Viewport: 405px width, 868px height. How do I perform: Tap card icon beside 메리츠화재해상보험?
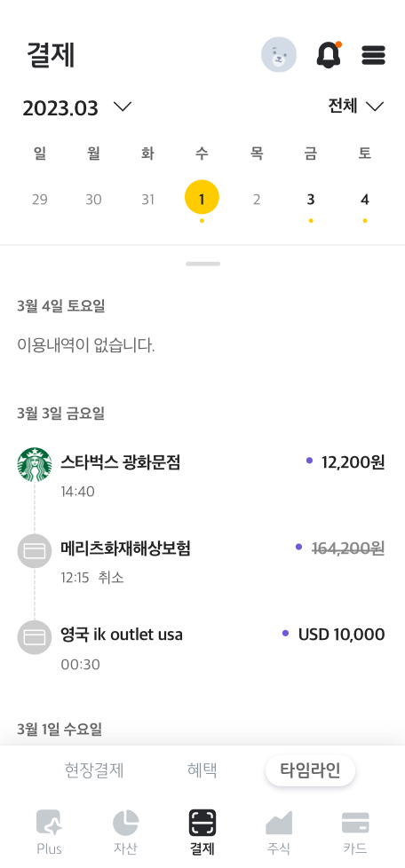pyautogui.click(x=35, y=551)
